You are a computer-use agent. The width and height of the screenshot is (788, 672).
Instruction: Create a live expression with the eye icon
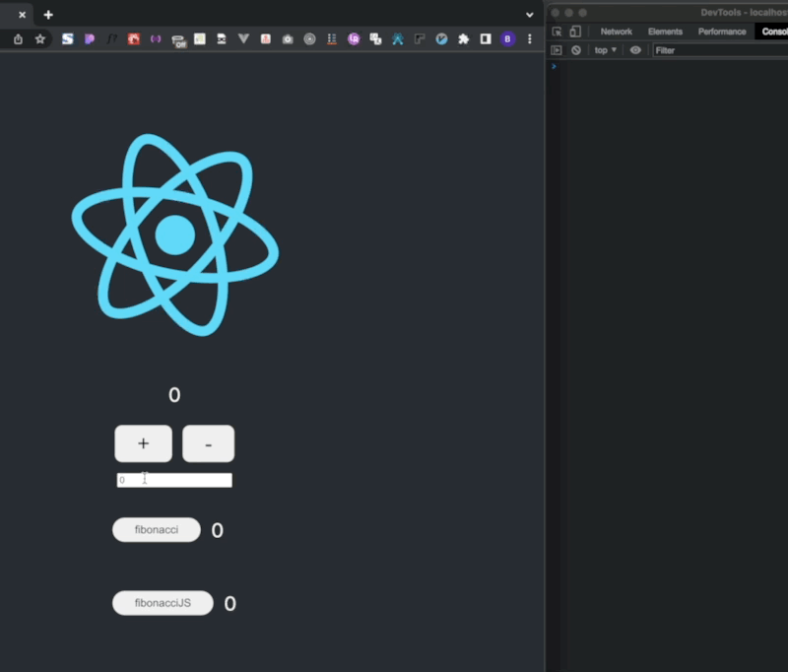(635, 50)
